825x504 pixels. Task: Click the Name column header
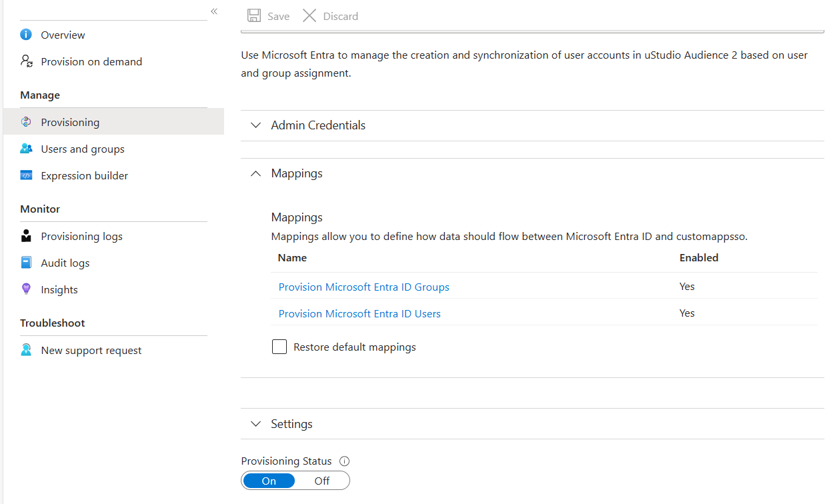point(292,257)
